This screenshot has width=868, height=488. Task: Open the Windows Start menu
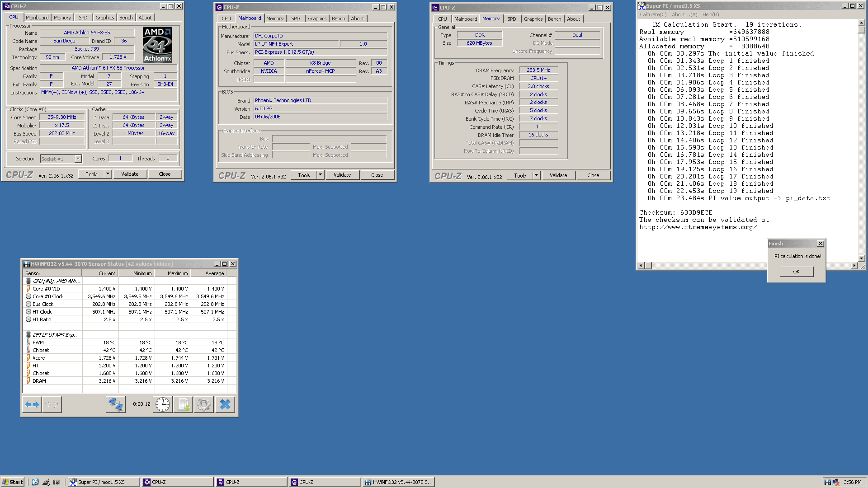[13, 482]
